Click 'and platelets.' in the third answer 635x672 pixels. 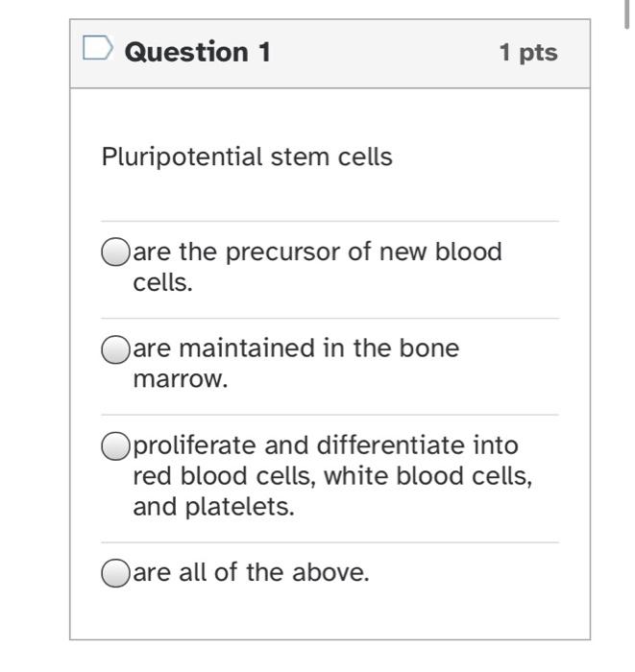click(x=213, y=507)
